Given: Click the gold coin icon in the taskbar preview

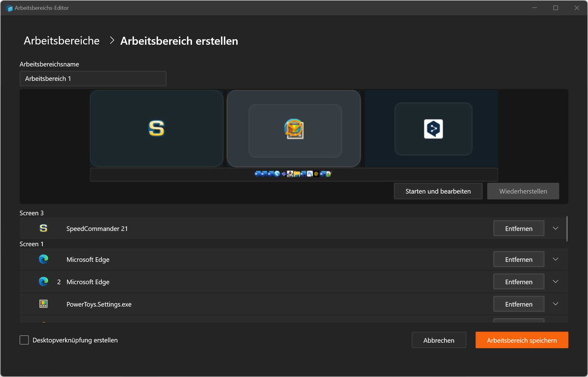Looking at the screenshot, I should pyautogui.click(x=316, y=174).
